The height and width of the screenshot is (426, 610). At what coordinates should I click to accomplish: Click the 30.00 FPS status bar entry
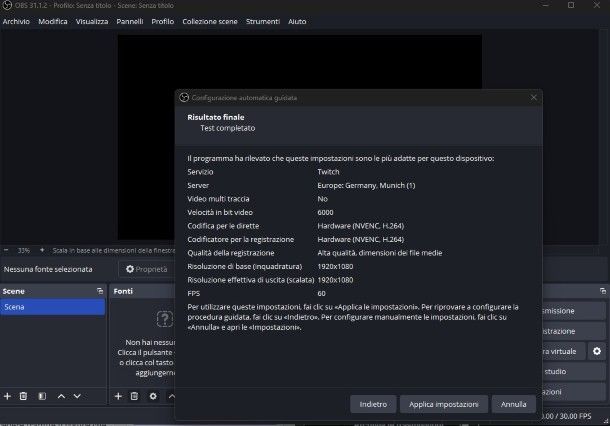[566, 416]
